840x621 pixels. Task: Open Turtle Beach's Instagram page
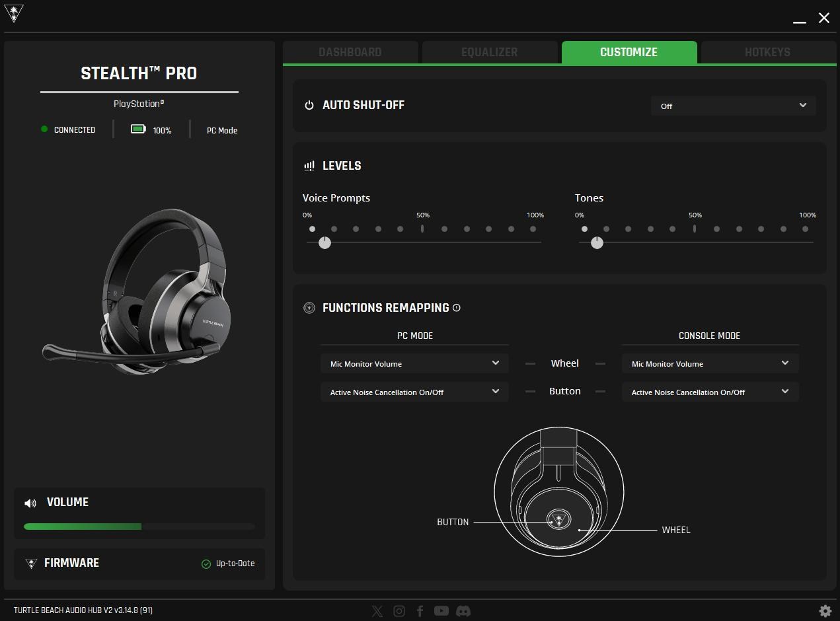tap(399, 611)
